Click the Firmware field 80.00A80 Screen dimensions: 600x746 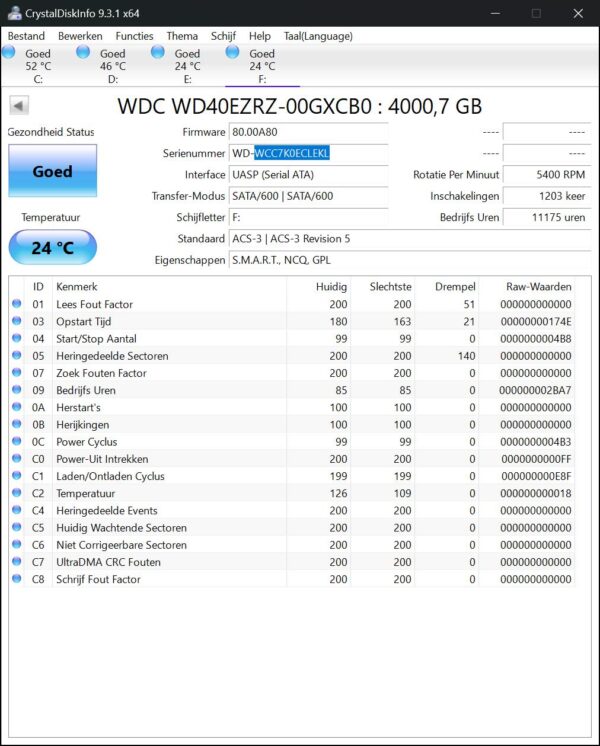tap(308, 132)
